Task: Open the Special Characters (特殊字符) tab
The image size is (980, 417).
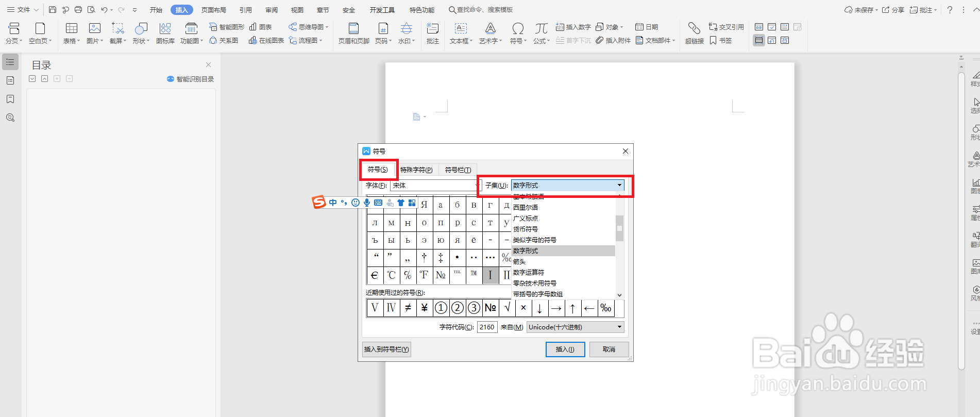Action: point(416,170)
